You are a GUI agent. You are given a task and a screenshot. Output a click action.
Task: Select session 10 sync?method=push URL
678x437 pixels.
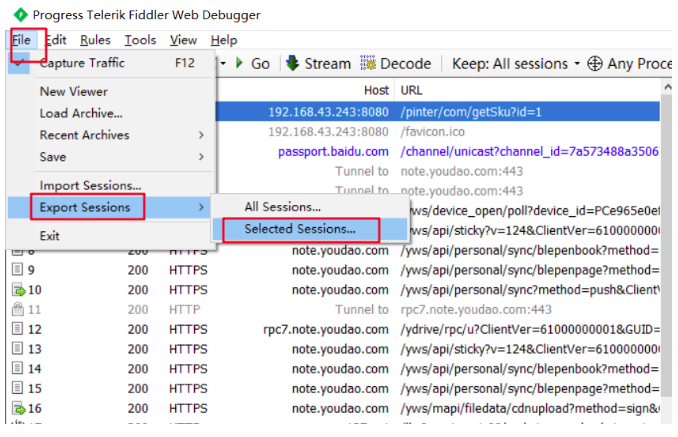click(530, 290)
